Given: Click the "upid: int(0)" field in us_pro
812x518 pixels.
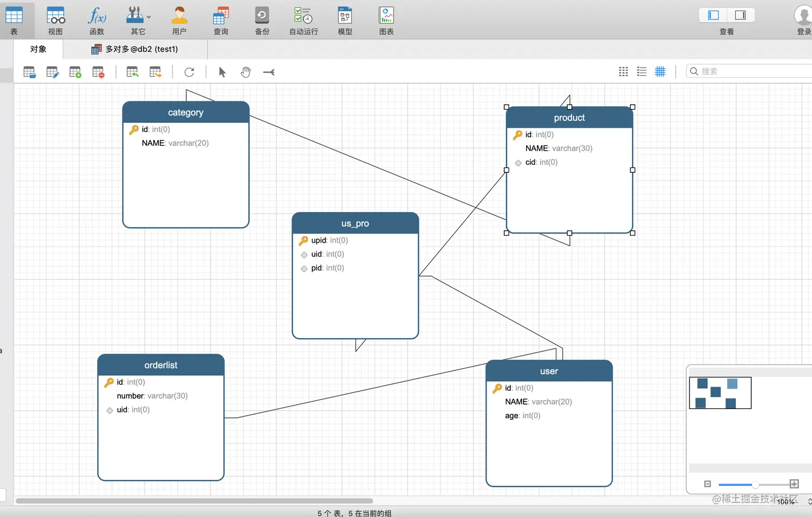Looking at the screenshot, I should pos(329,240).
